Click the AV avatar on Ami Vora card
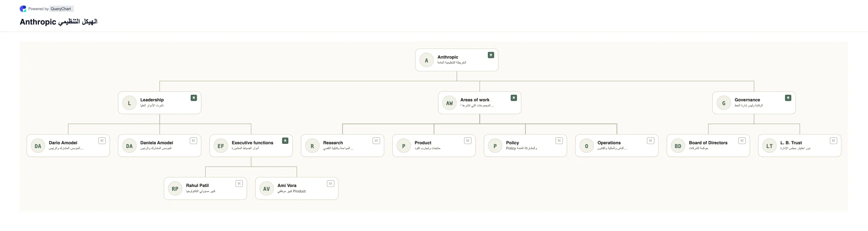 click(x=267, y=189)
